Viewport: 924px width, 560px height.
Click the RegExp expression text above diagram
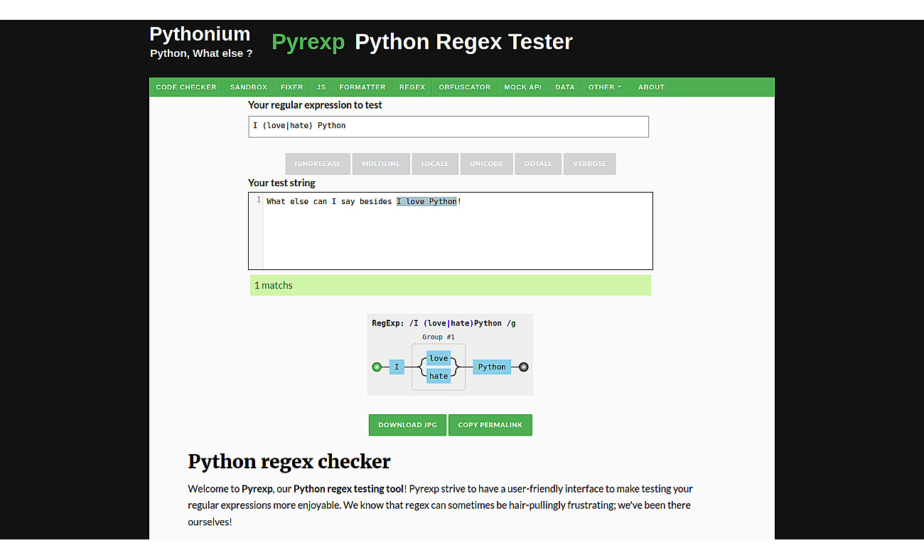tap(444, 323)
